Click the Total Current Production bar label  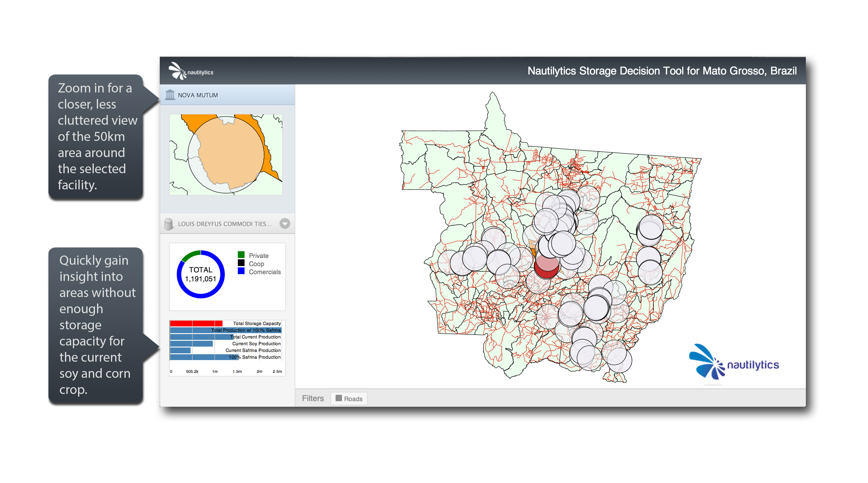(255, 337)
